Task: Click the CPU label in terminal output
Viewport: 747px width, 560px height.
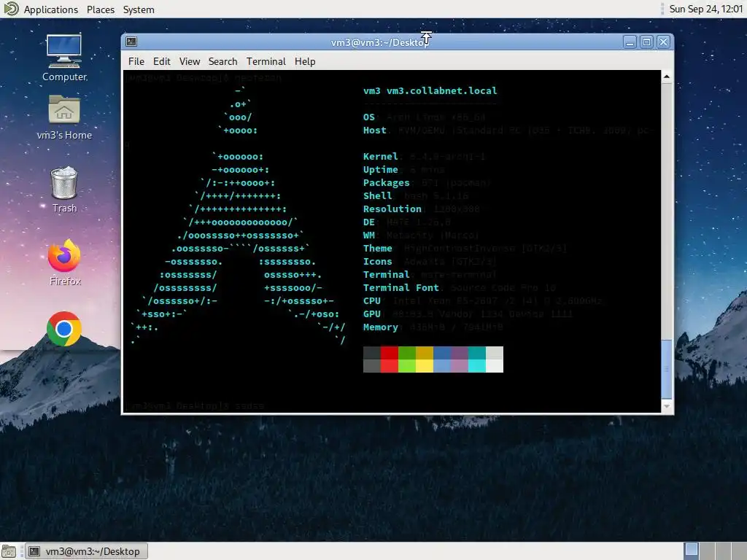Action: click(371, 301)
